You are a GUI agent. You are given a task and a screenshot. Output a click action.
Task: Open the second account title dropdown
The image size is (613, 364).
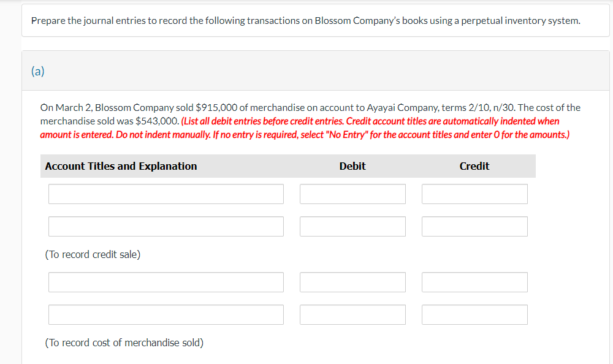pos(166,226)
